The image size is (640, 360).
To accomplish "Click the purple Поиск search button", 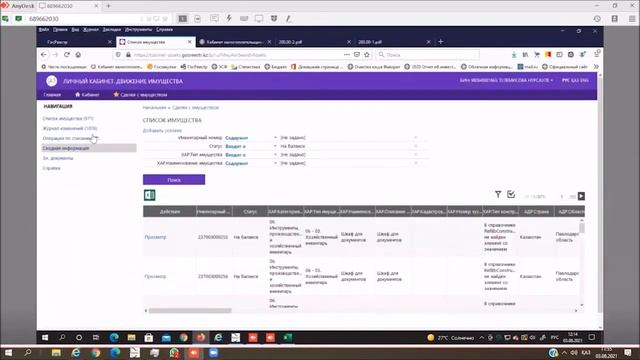I will [174, 180].
